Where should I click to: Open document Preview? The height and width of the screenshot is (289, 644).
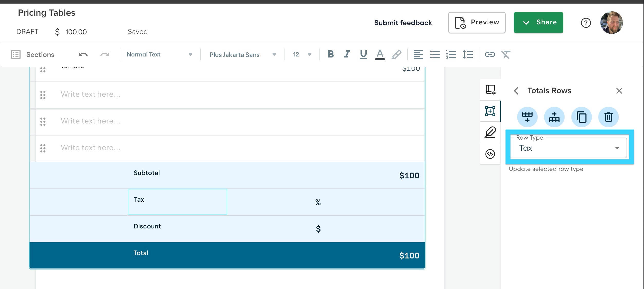point(477,23)
